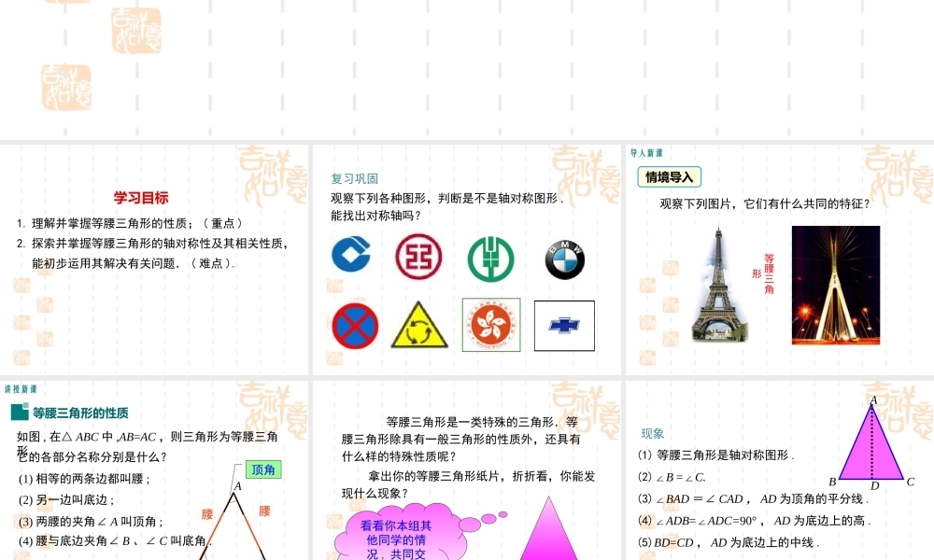Click the 情境导入 label button
The width and height of the screenshot is (934, 560).
point(669,176)
